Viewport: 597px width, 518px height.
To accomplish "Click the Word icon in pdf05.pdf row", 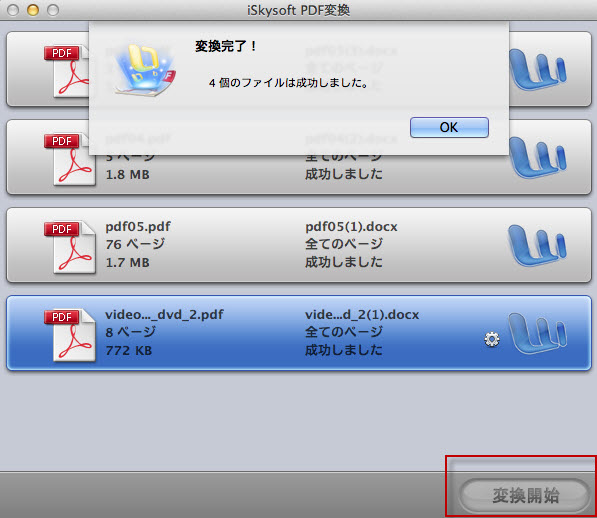I will coord(537,245).
